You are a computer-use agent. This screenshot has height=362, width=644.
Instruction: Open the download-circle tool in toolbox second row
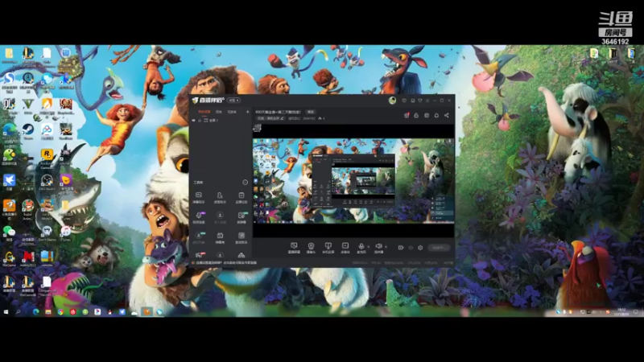tap(220, 217)
